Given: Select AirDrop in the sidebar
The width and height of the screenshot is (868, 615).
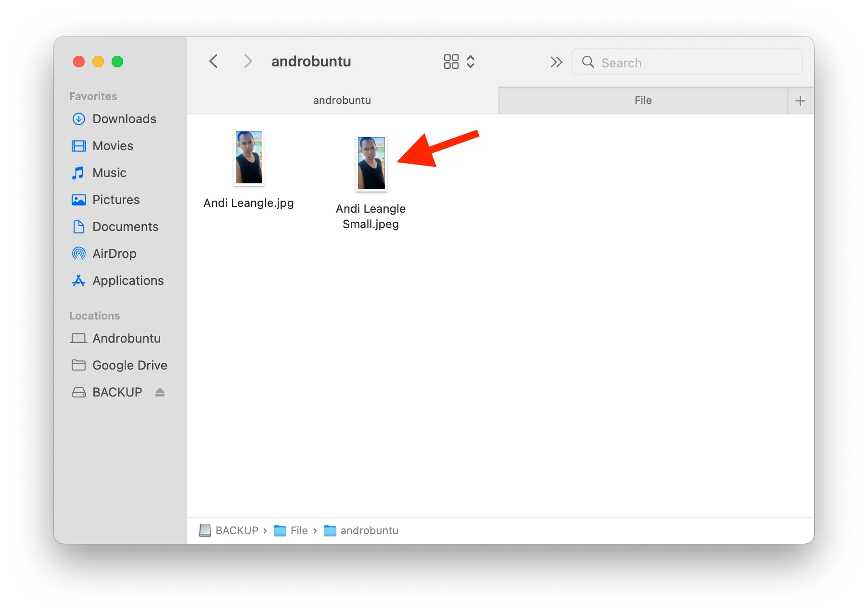Looking at the screenshot, I should (114, 254).
